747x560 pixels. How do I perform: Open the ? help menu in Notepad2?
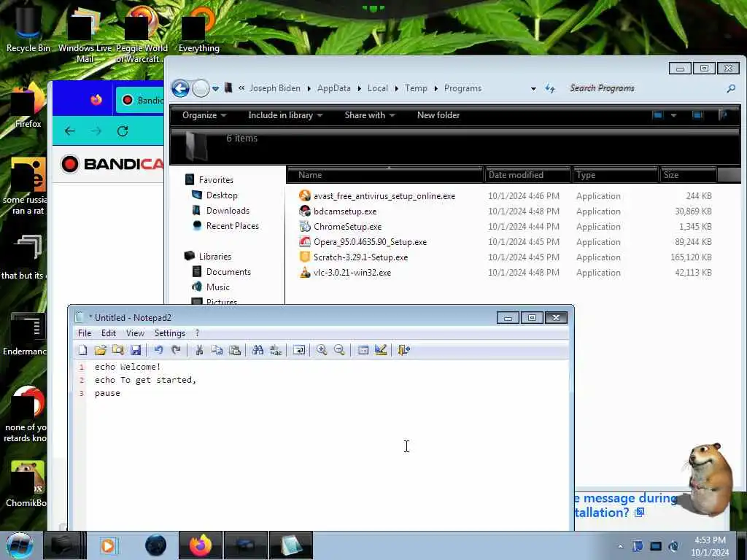click(x=197, y=332)
